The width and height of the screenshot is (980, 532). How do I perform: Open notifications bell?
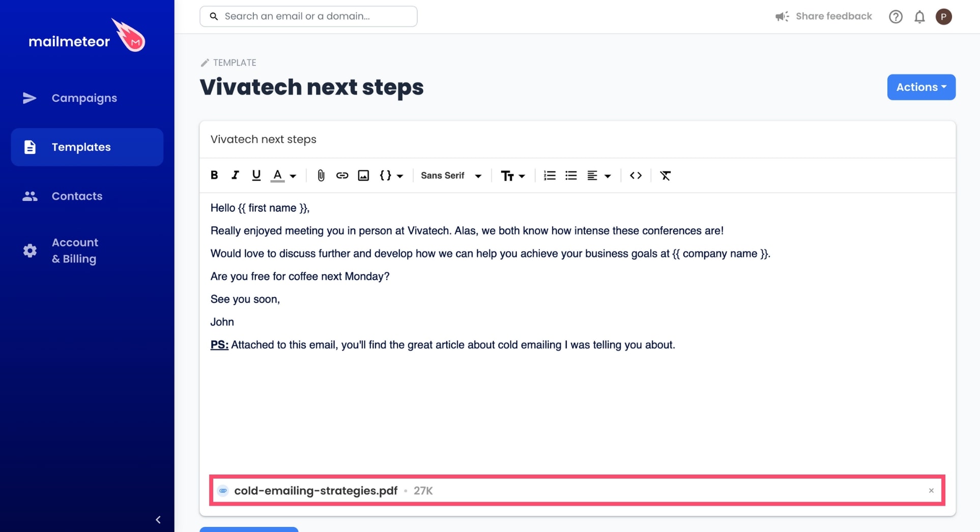(x=919, y=17)
